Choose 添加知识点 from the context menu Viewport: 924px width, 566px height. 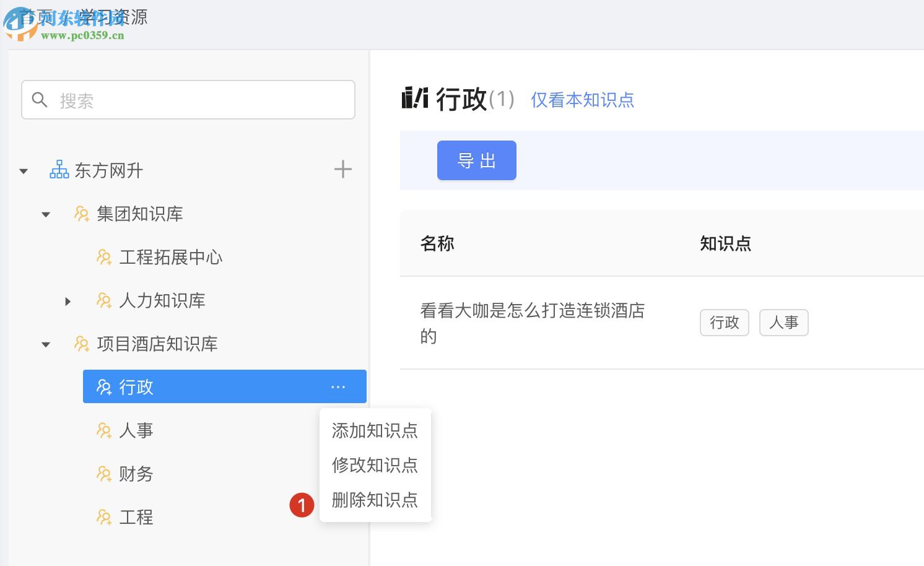(375, 430)
